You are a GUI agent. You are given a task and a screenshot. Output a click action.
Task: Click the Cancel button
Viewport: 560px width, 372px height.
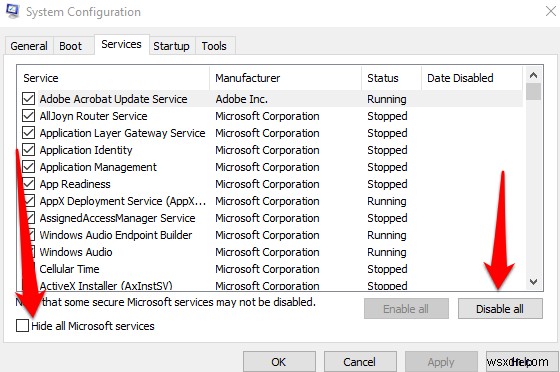pyautogui.click(x=360, y=362)
